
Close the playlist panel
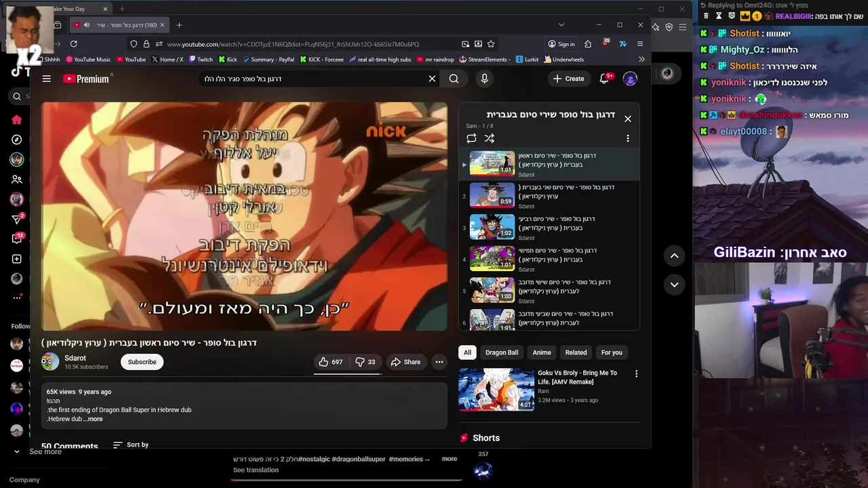pyautogui.click(x=628, y=119)
